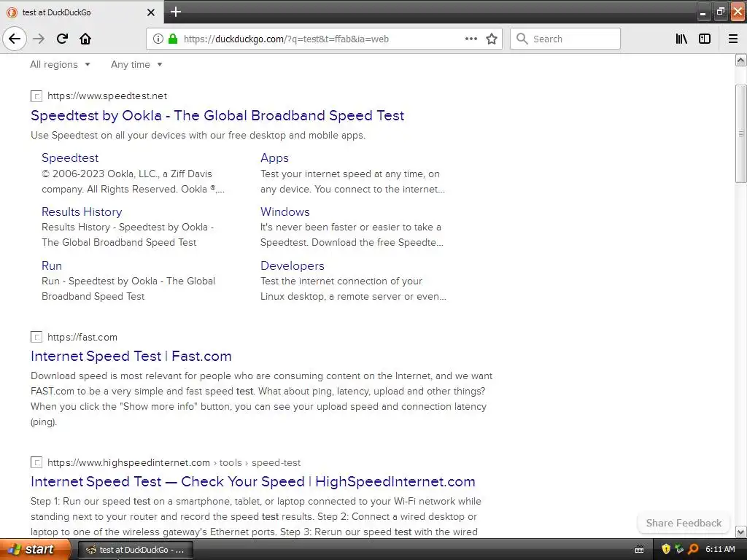747x560 pixels.
Task: Click the www.highspeedinternet.com URL text
Action: coord(128,462)
